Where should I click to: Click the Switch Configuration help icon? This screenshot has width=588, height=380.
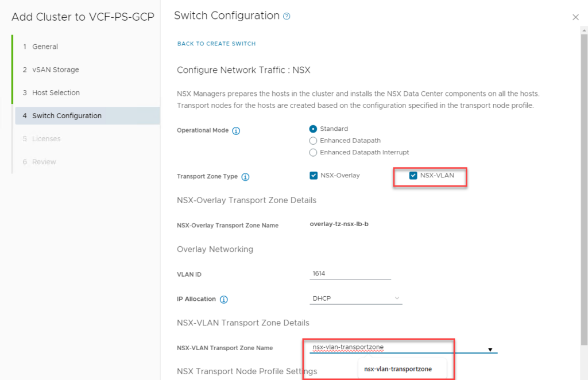coord(287,17)
